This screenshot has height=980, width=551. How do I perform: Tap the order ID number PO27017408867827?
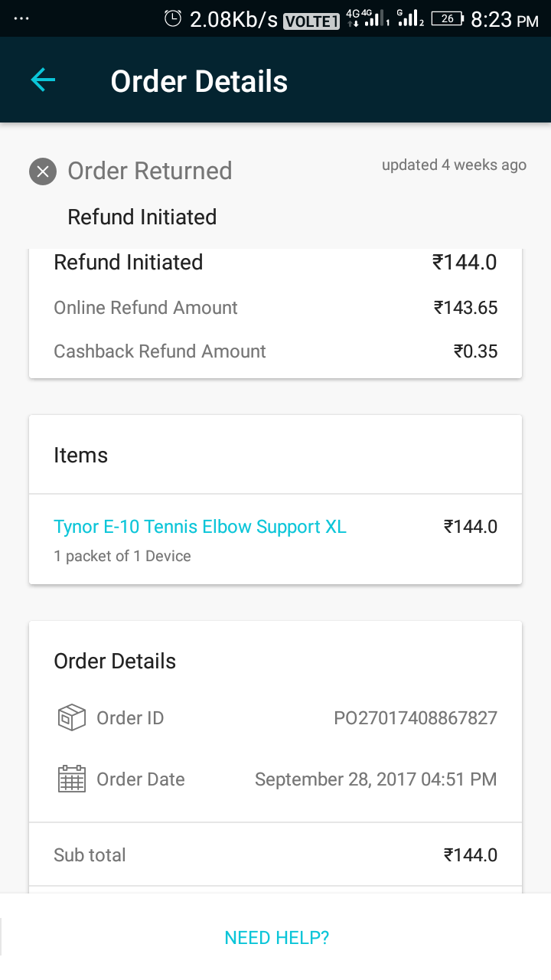click(x=416, y=718)
